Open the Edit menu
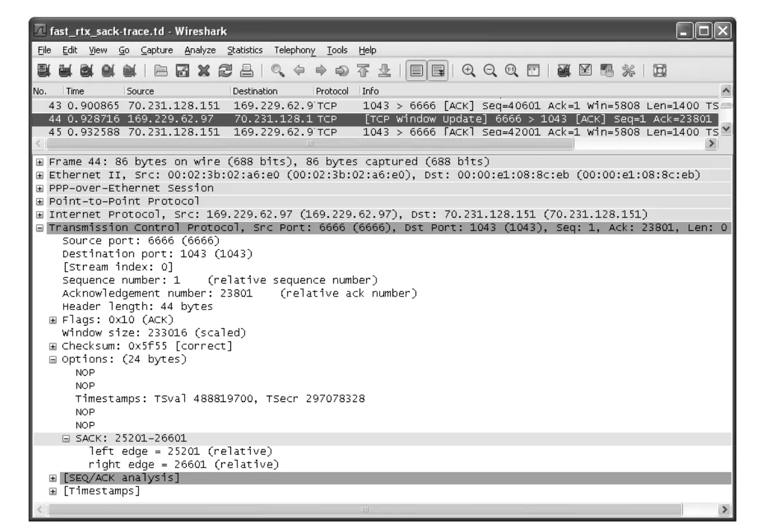The image size is (765, 532). (x=69, y=50)
